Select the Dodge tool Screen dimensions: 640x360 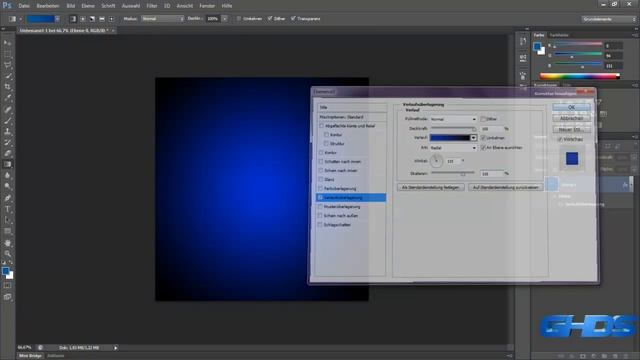tap(7, 187)
